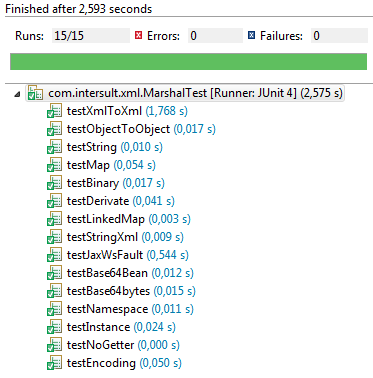This screenshot has height=378, width=373.
Task: Click the testMap passed-test icon
Action: 54,165
